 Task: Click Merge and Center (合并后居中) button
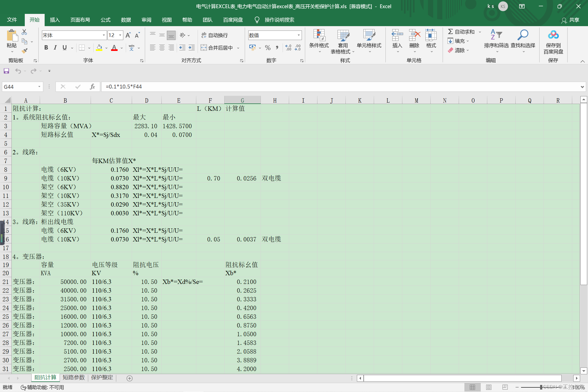click(x=217, y=48)
